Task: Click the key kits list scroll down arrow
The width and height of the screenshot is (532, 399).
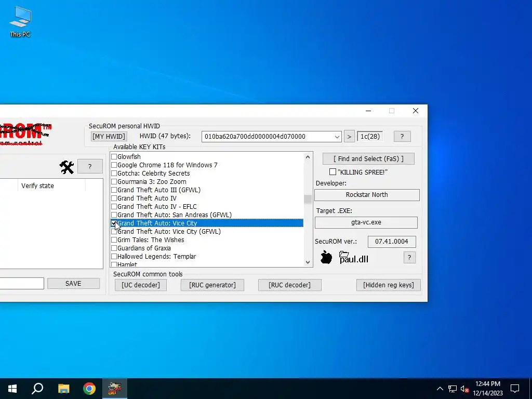Action: (x=308, y=262)
